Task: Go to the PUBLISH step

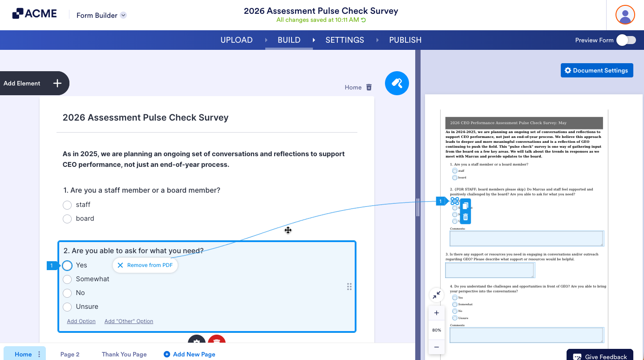Action: click(405, 40)
